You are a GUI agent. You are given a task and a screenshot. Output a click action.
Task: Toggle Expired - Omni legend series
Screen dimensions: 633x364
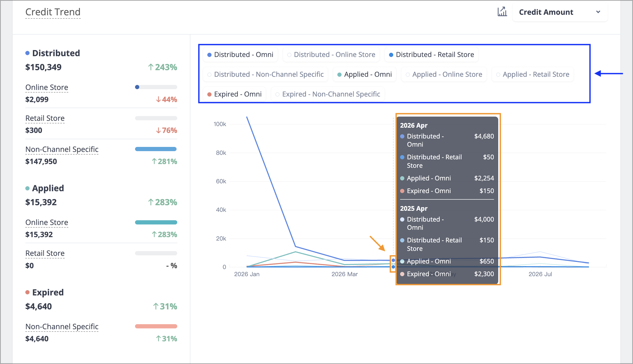point(234,94)
